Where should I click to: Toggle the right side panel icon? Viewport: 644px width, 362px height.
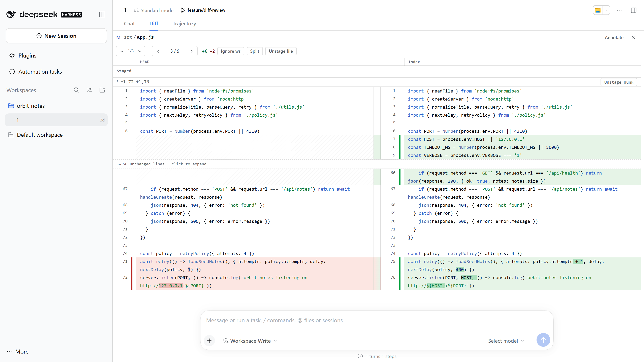(x=634, y=10)
